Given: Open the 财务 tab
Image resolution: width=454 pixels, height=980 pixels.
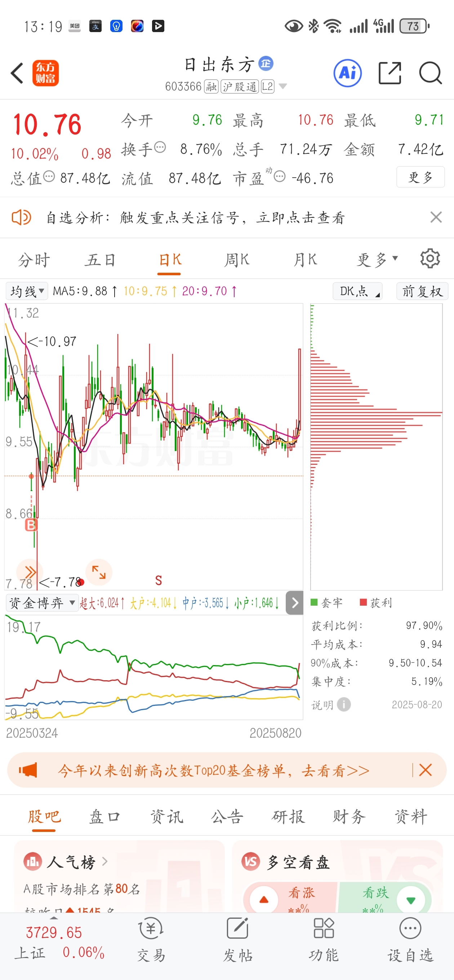Looking at the screenshot, I should point(350,817).
